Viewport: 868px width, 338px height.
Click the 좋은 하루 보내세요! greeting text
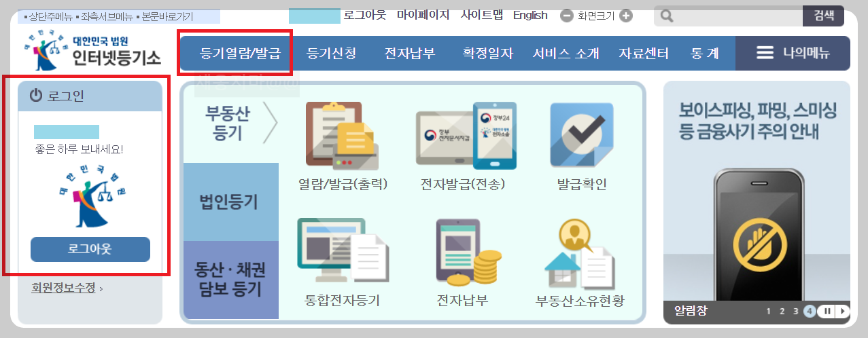79,148
